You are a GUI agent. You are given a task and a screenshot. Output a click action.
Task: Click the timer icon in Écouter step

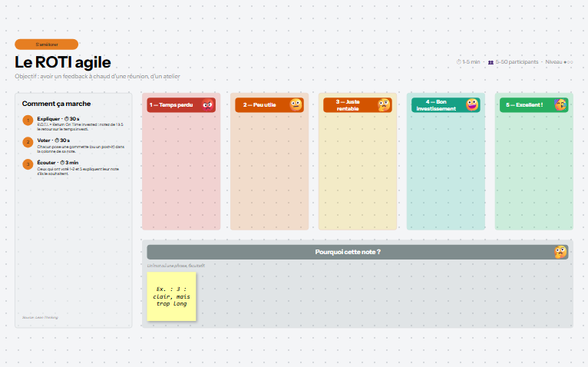coord(62,163)
